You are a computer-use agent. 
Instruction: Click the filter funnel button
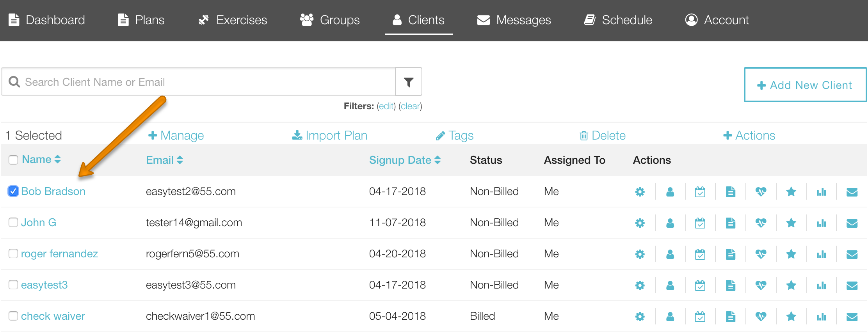[x=409, y=82]
